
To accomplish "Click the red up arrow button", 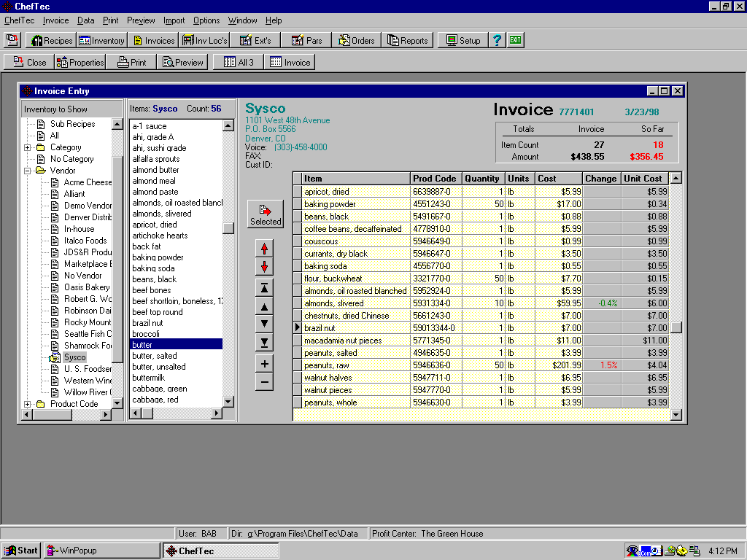I will click(x=264, y=249).
